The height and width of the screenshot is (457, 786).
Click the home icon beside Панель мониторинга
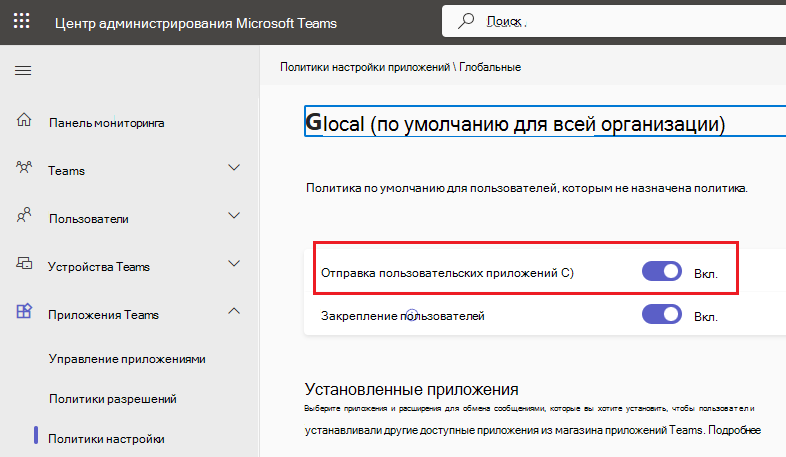pyautogui.click(x=24, y=120)
